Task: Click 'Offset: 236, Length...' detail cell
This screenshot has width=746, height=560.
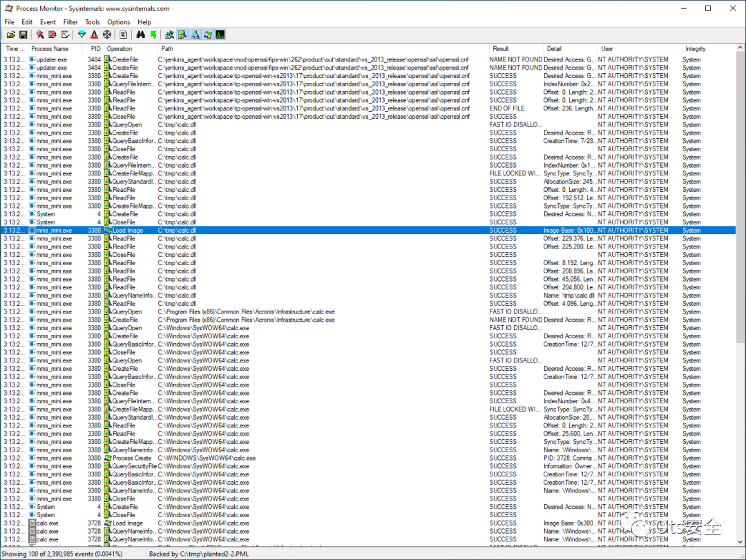Action: pos(569,108)
